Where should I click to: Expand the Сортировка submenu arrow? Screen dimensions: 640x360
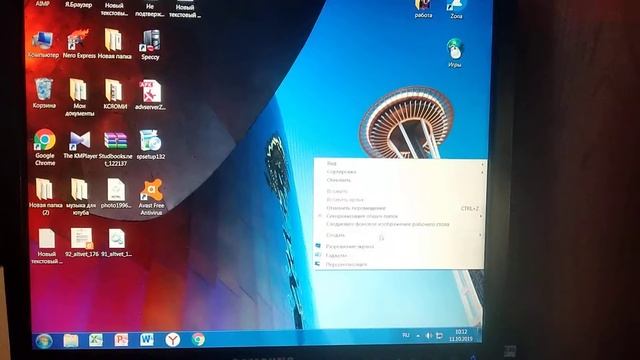click(482, 172)
